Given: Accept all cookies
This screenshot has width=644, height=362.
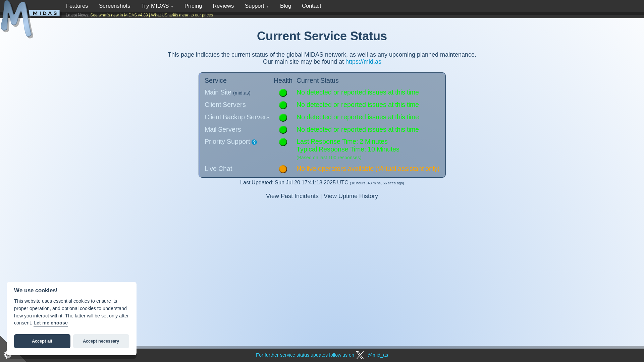Looking at the screenshot, I should coord(42,341).
